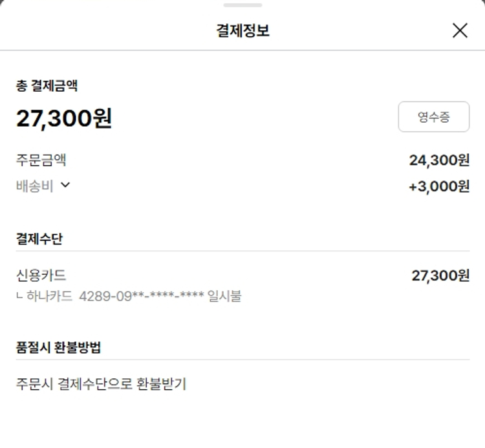Select the 27,300원 credit card amount
The width and height of the screenshot is (485, 448).
click(x=440, y=276)
